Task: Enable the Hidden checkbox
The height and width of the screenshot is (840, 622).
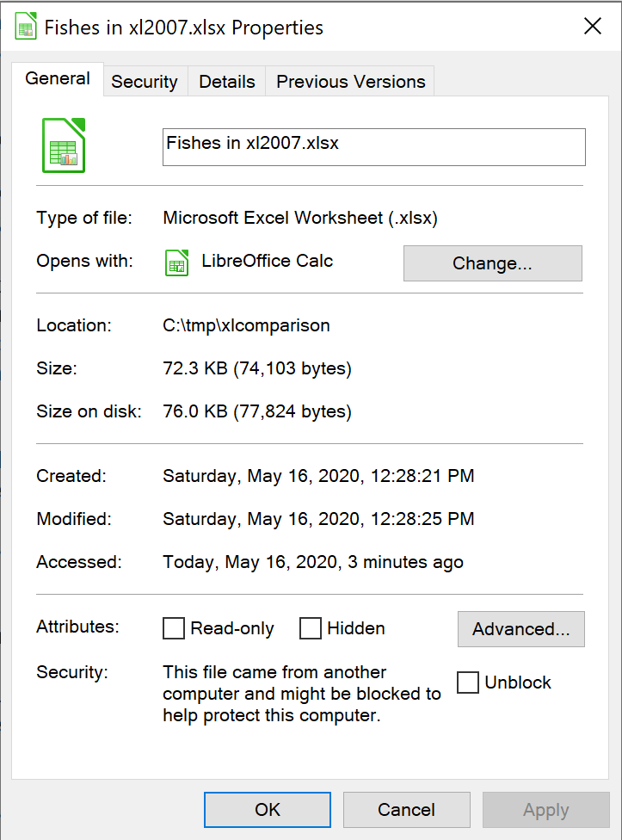Action: (x=311, y=628)
